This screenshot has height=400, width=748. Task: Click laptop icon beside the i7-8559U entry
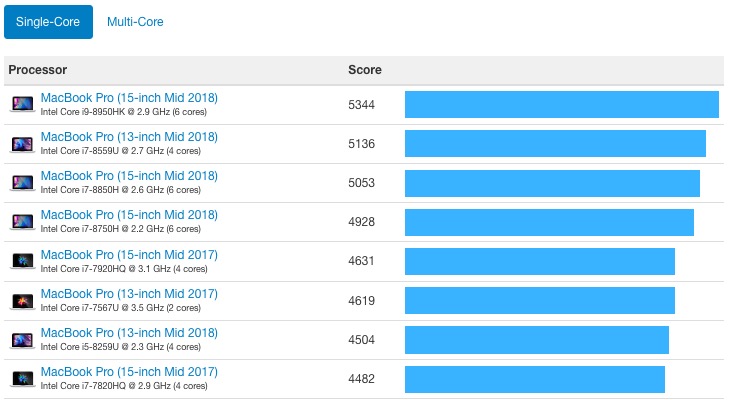coord(22,144)
